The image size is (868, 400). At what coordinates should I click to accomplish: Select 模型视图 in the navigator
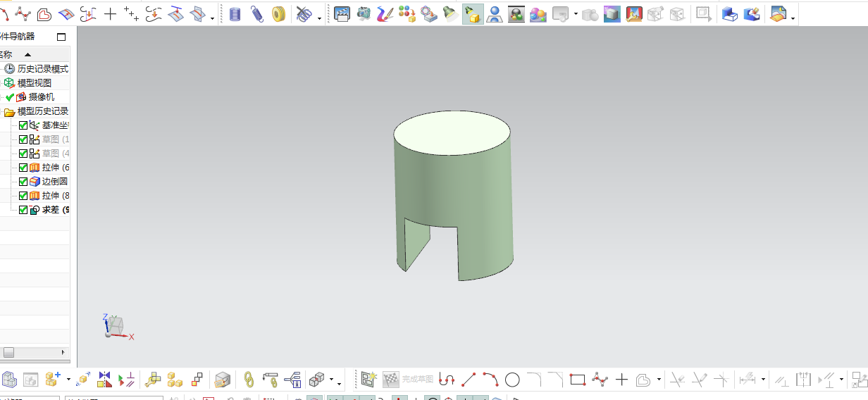34,83
